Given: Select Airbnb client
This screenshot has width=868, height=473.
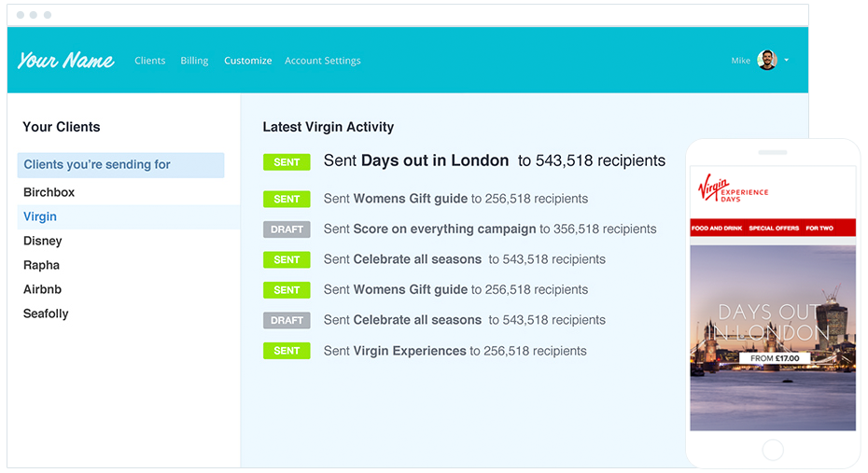Looking at the screenshot, I should pyautogui.click(x=43, y=289).
